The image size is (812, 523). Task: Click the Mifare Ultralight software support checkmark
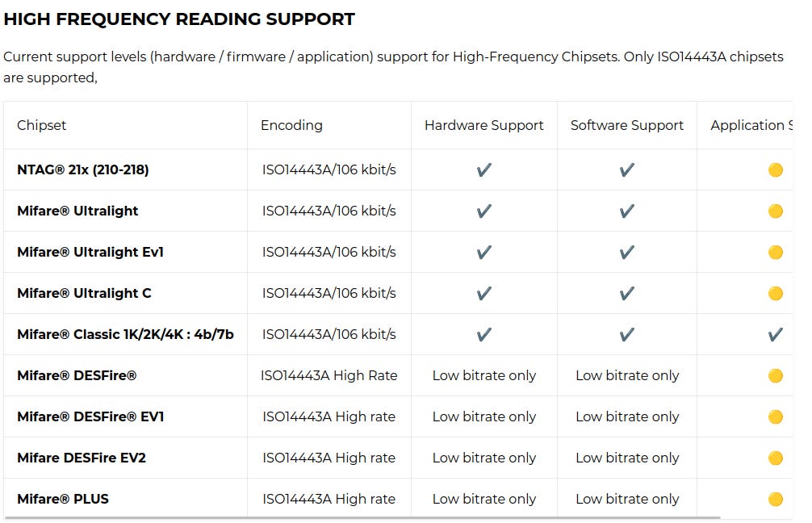pyautogui.click(x=627, y=211)
